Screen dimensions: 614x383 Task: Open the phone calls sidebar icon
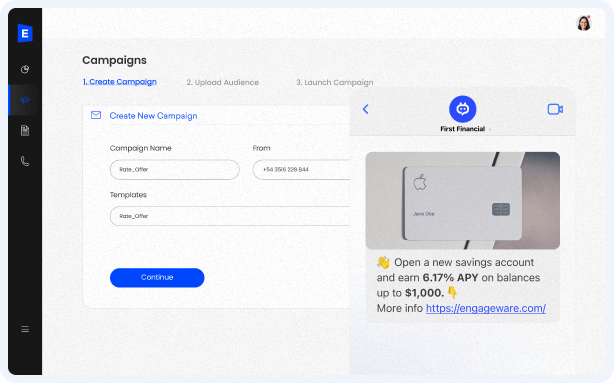25,161
